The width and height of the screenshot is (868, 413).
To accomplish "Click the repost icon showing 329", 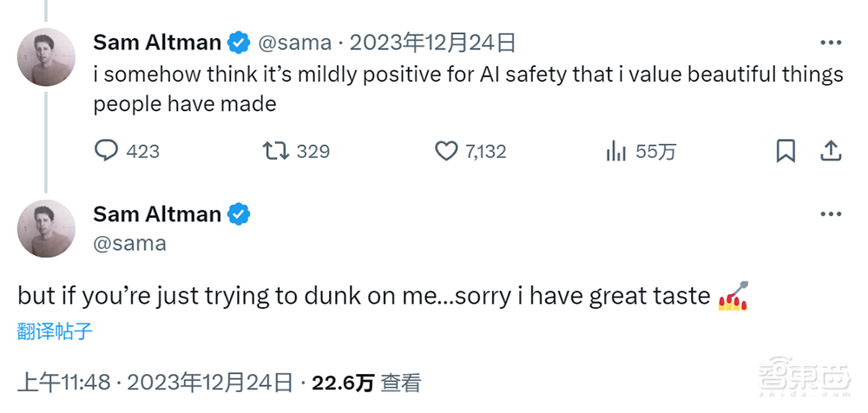I will click(x=276, y=151).
